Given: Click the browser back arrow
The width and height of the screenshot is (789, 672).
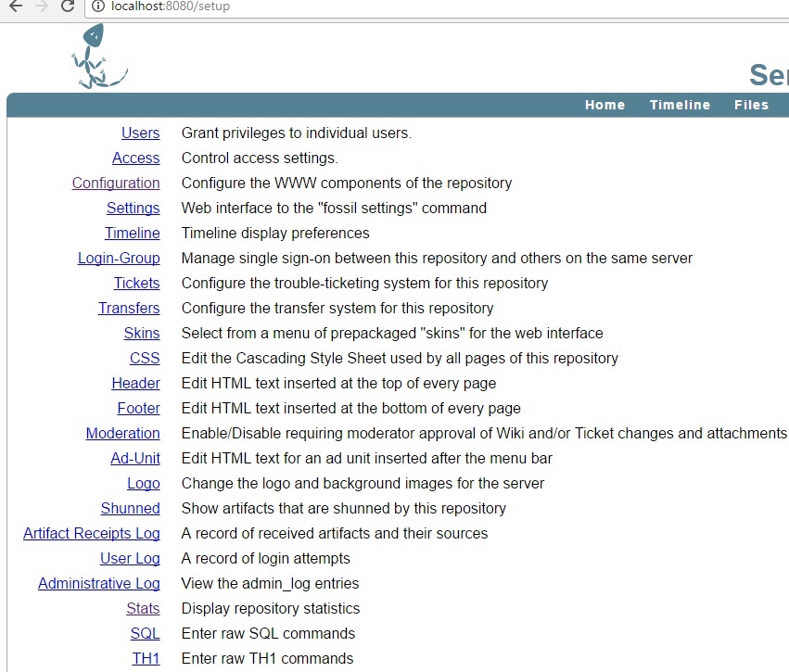Looking at the screenshot, I should pos(15,6).
